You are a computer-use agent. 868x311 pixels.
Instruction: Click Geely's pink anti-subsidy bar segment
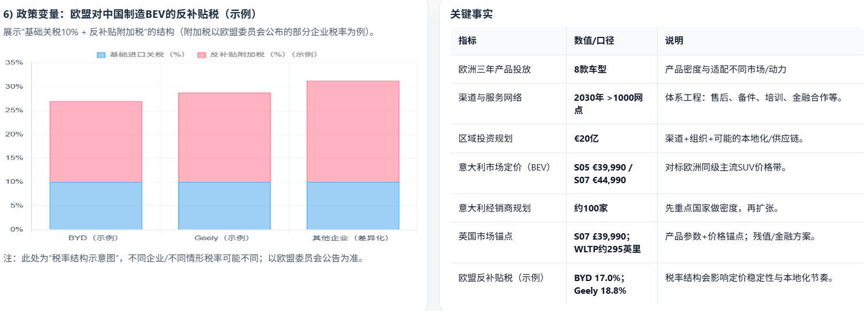tap(224, 137)
